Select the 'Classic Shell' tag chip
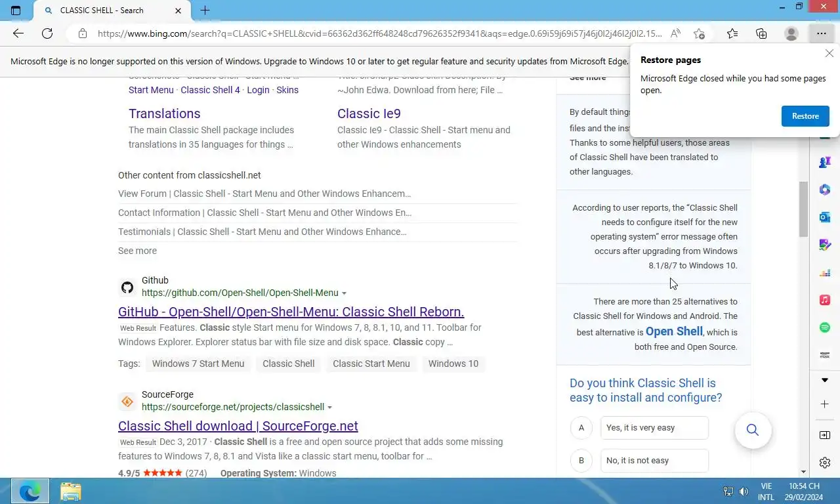This screenshot has height=504, width=840. point(289,364)
